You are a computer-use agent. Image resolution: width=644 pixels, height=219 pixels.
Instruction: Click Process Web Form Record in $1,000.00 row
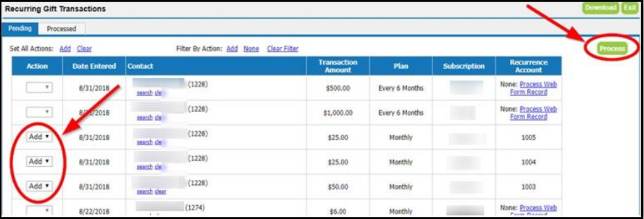click(533, 113)
